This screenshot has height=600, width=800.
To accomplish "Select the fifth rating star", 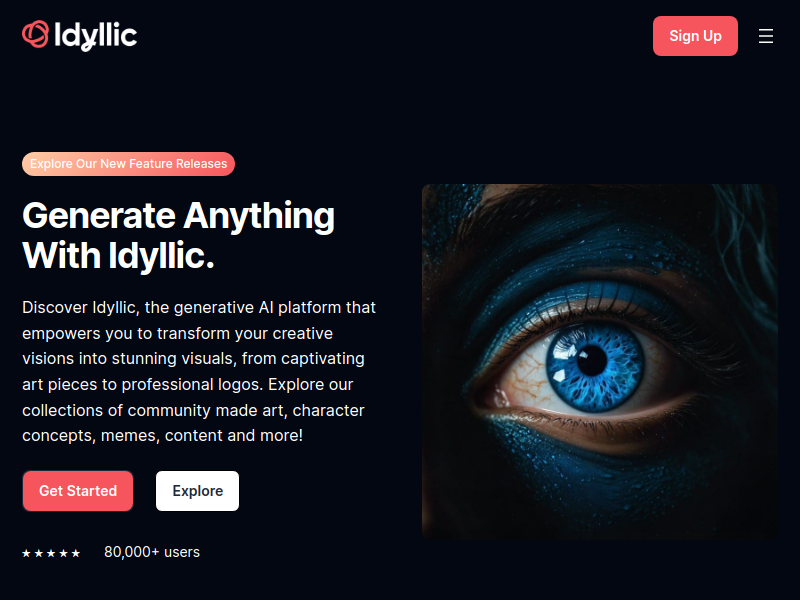I will click(x=76, y=553).
